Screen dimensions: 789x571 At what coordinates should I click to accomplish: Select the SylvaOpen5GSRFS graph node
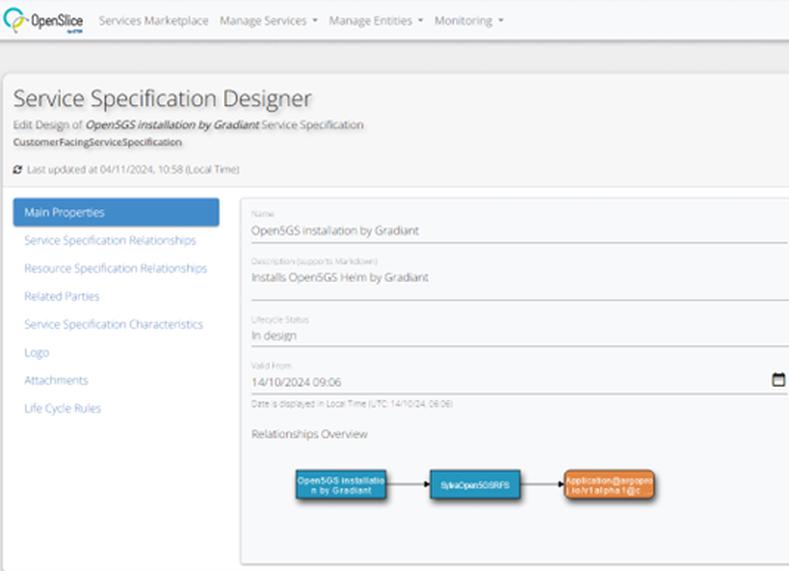click(475, 485)
